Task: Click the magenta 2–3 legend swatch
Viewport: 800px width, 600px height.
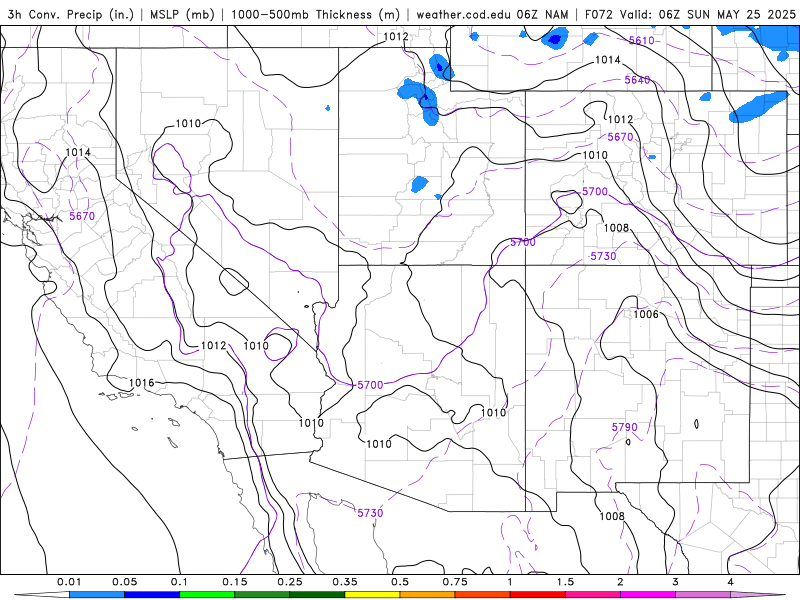Action: (x=648, y=595)
